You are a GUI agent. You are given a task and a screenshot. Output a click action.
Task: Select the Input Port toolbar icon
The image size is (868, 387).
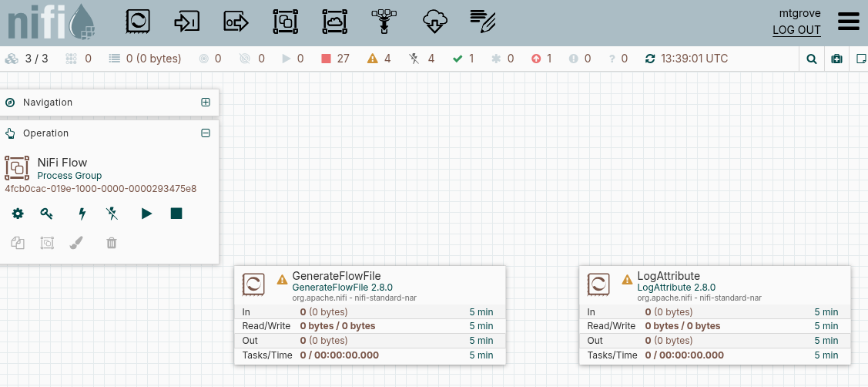click(186, 22)
